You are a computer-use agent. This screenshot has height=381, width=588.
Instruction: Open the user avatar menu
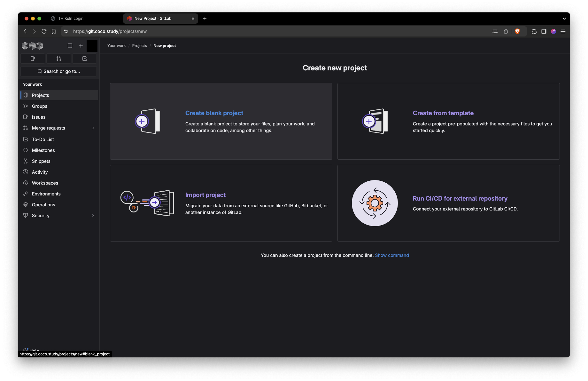[92, 46]
